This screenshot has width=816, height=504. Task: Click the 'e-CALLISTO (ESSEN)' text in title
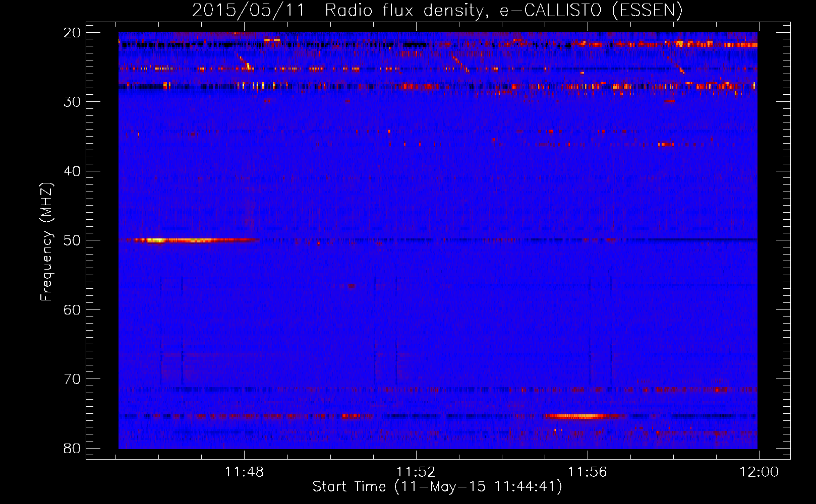point(591,10)
